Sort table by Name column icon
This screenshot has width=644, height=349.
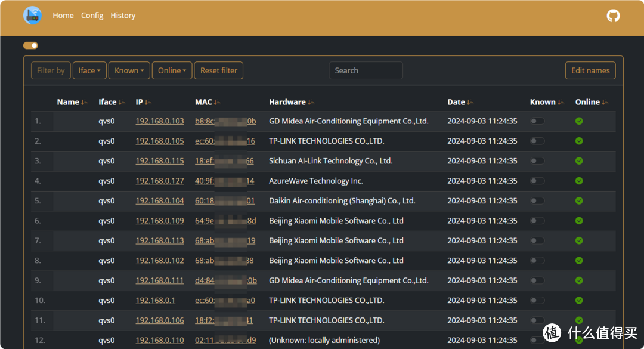point(85,103)
